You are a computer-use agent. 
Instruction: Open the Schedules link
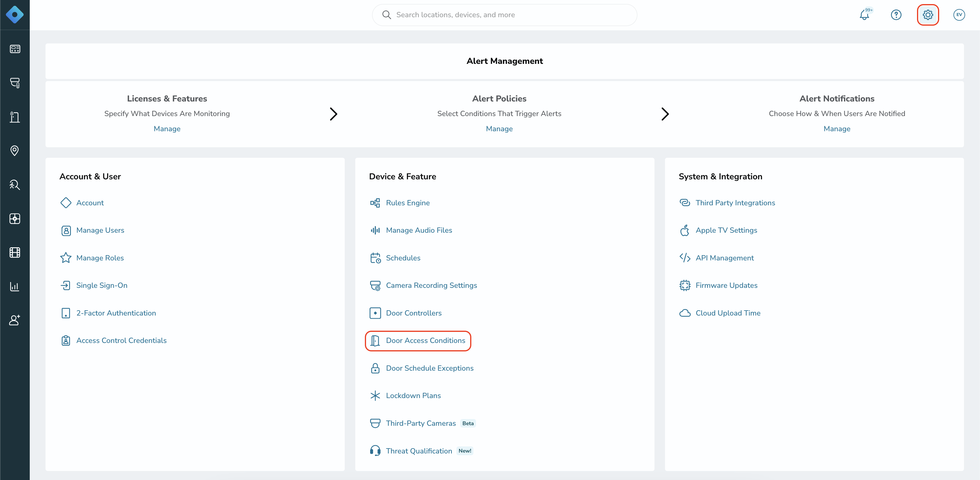[403, 258]
